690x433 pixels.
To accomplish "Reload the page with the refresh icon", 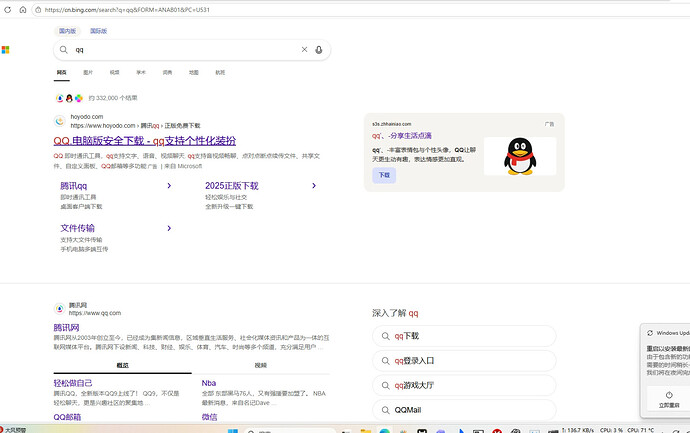I will (7, 9).
